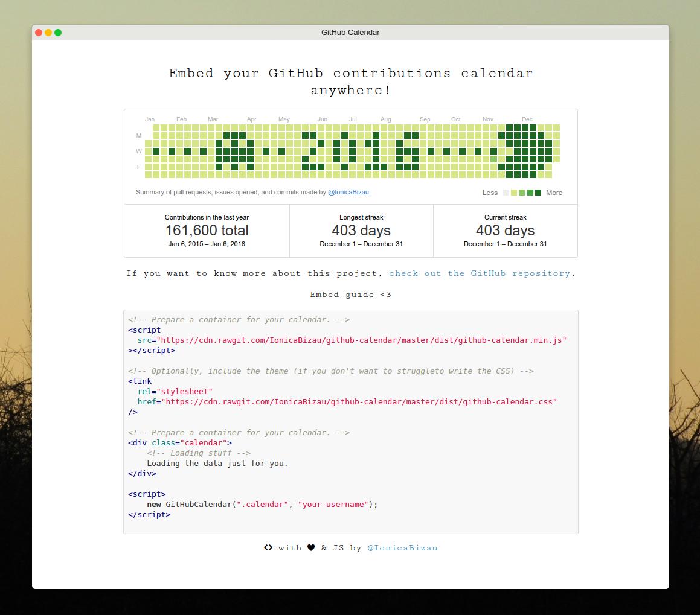Click the 'Dec' month label
This screenshot has width=700, height=615.
(527, 119)
